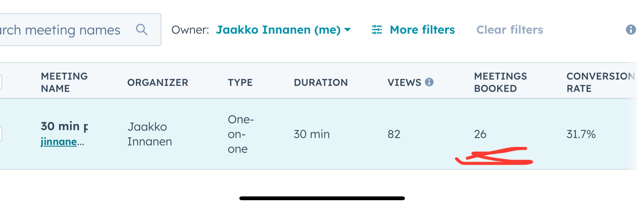Tick the 30 min meeting row checkbox
The image size is (644, 206).
(x=1, y=134)
